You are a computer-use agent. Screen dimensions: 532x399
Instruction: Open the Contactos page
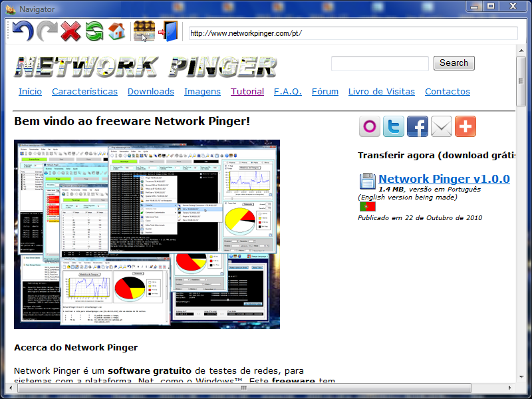(448, 92)
